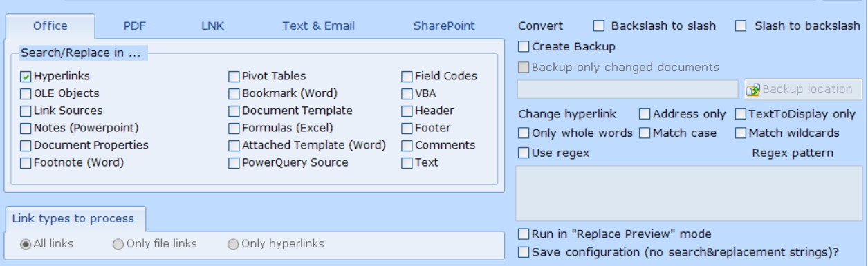Check Save configuration option

(524, 252)
